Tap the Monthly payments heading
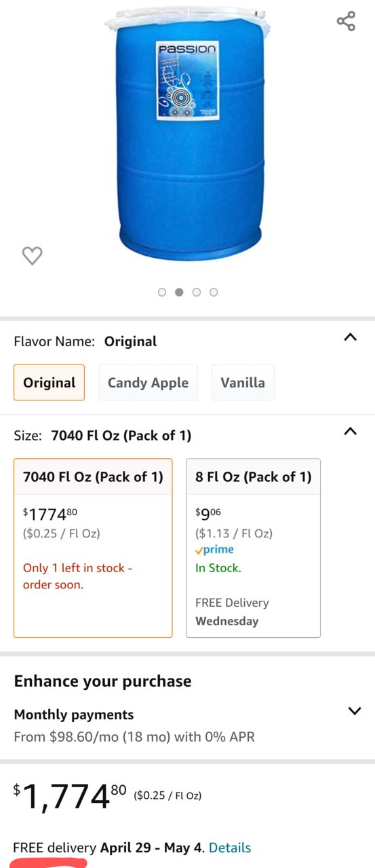This screenshot has width=375, height=868. point(74,715)
